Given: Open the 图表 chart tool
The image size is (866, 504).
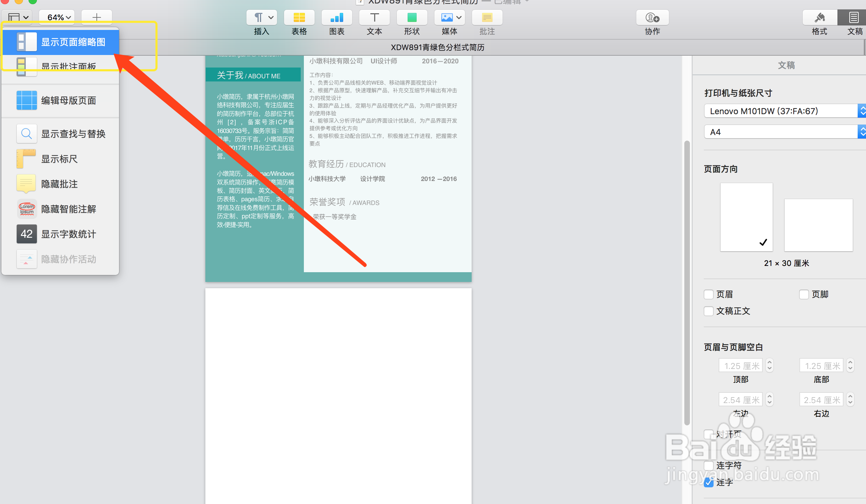Looking at the screenshot, I should coord(337,18).
